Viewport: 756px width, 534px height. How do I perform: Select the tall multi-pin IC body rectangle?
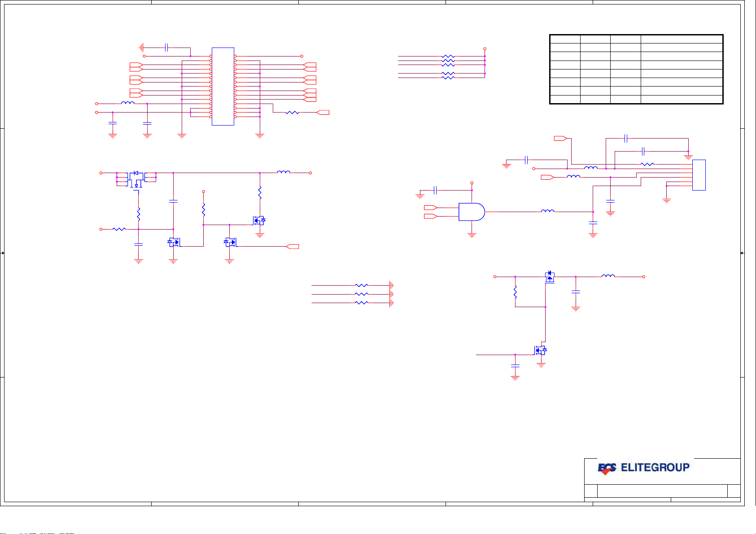click(x=223, y=86)
